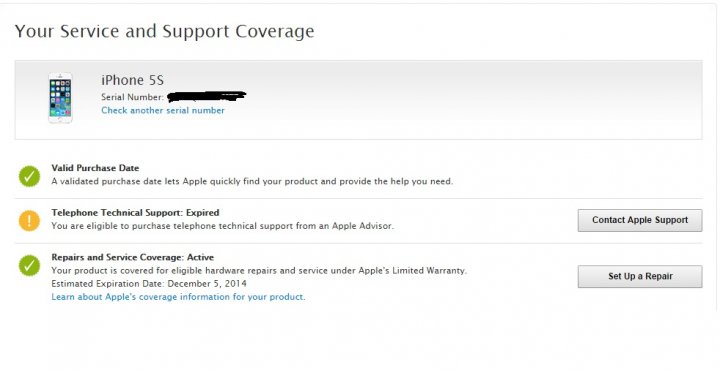Click the Contact Apple Support button

click(x=640, y=220)
